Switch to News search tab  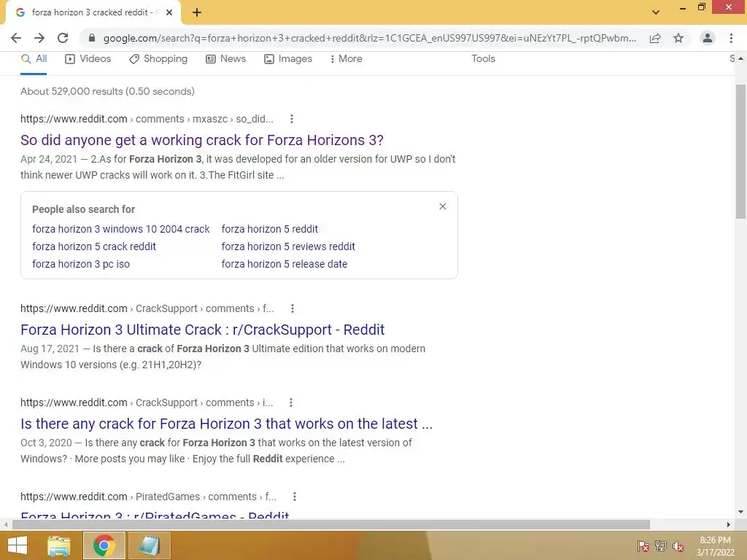pos(226,59)
